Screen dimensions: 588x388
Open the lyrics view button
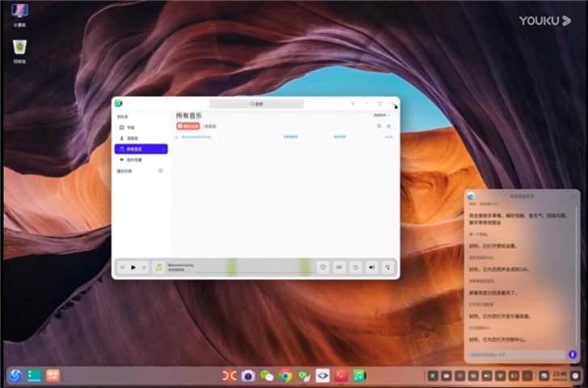338,267
